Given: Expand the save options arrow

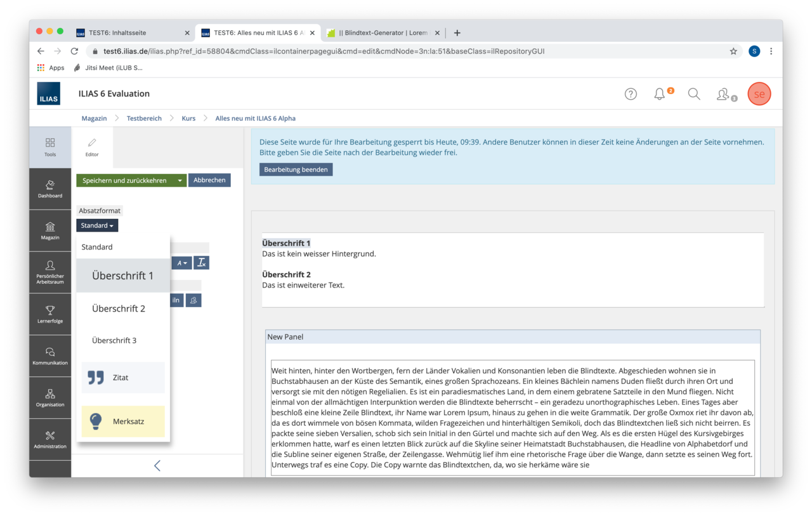Looking at the screenshot, I should 180,180.
